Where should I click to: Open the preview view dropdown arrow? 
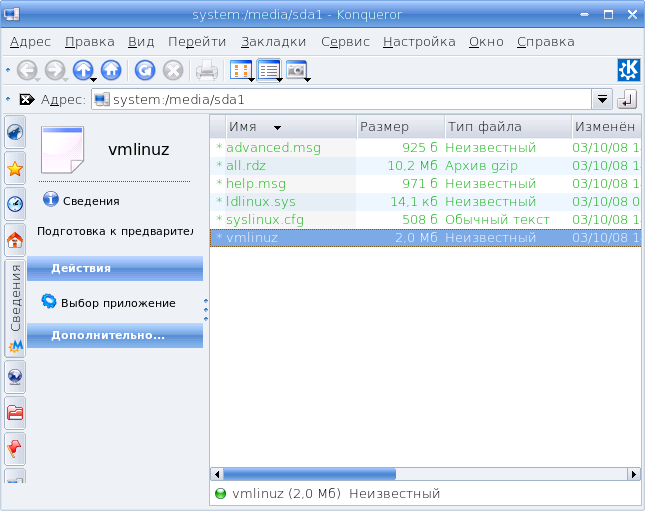(x=307, y=79)
